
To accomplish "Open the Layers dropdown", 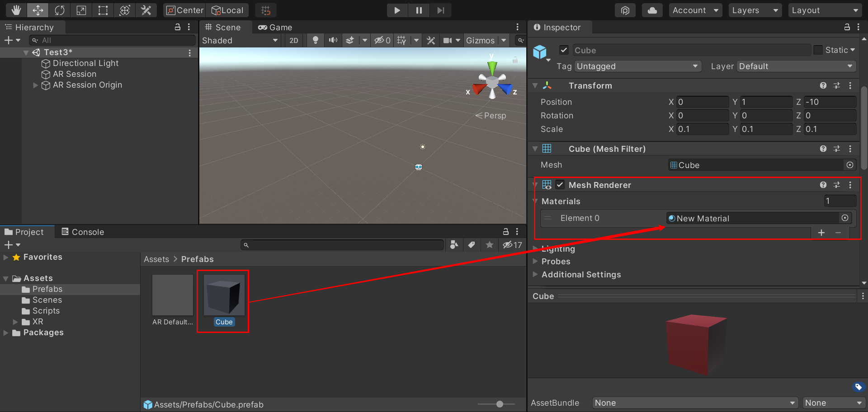I will click(755, 10).
